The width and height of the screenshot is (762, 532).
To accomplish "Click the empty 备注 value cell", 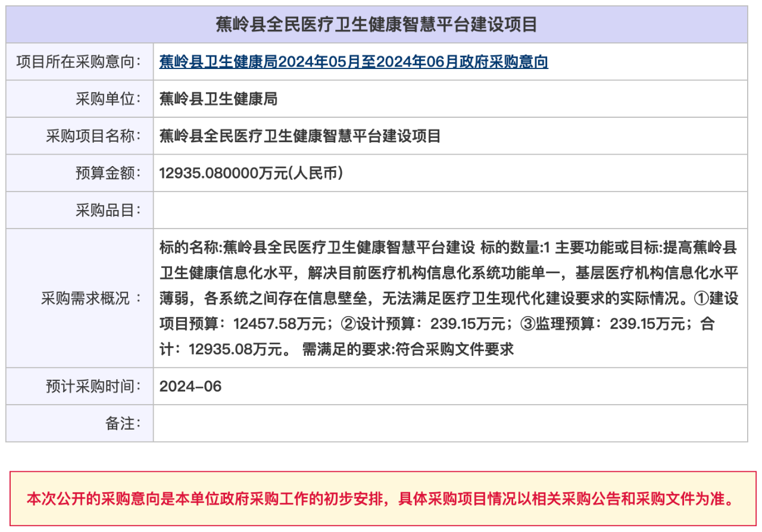I will pos(450,424).
